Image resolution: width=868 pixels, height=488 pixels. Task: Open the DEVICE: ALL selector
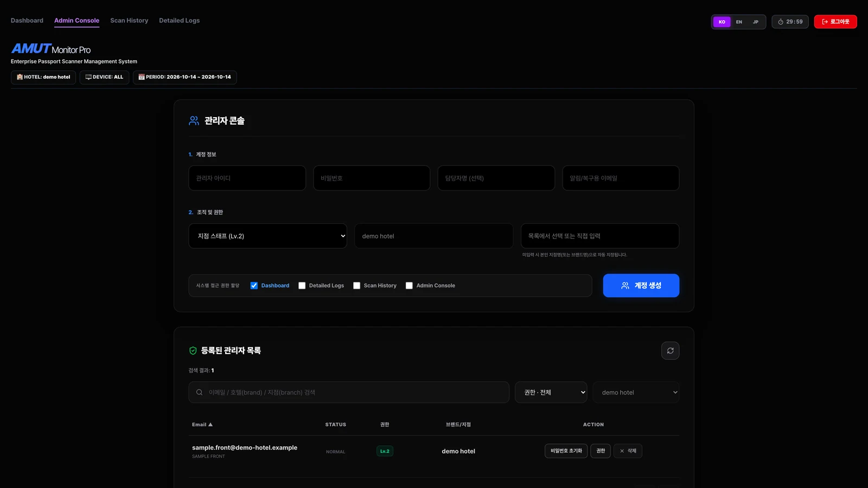104,77
